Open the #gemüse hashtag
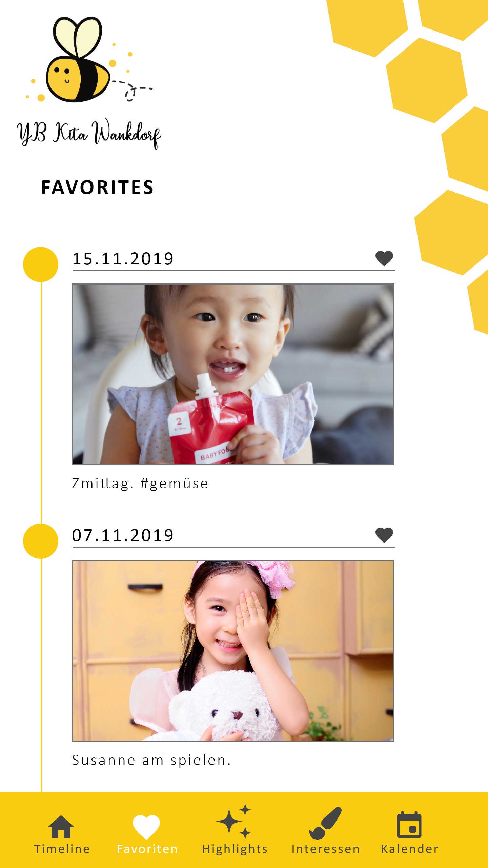Screen dimensions: 488x868 pyautogui.click(x=174, y=484)
